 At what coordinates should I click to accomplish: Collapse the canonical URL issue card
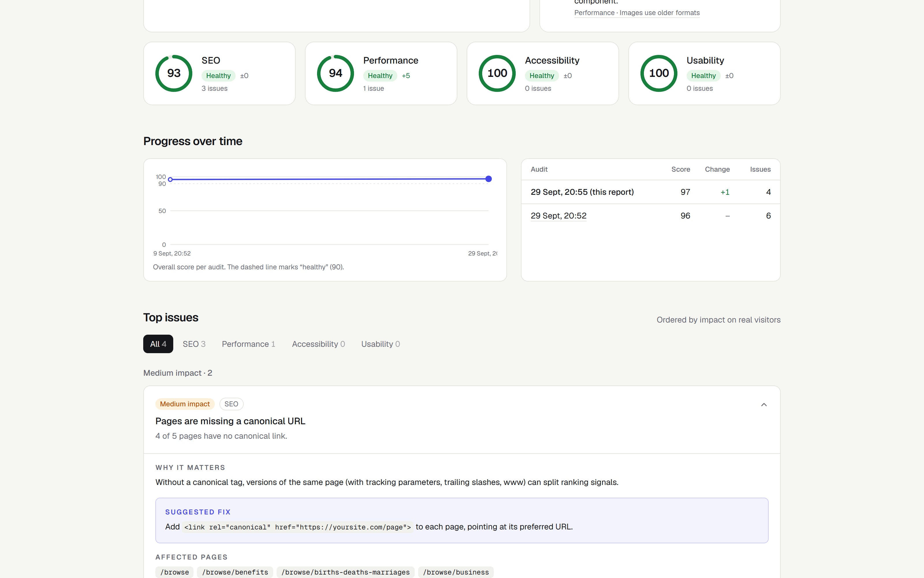point(764,404)
